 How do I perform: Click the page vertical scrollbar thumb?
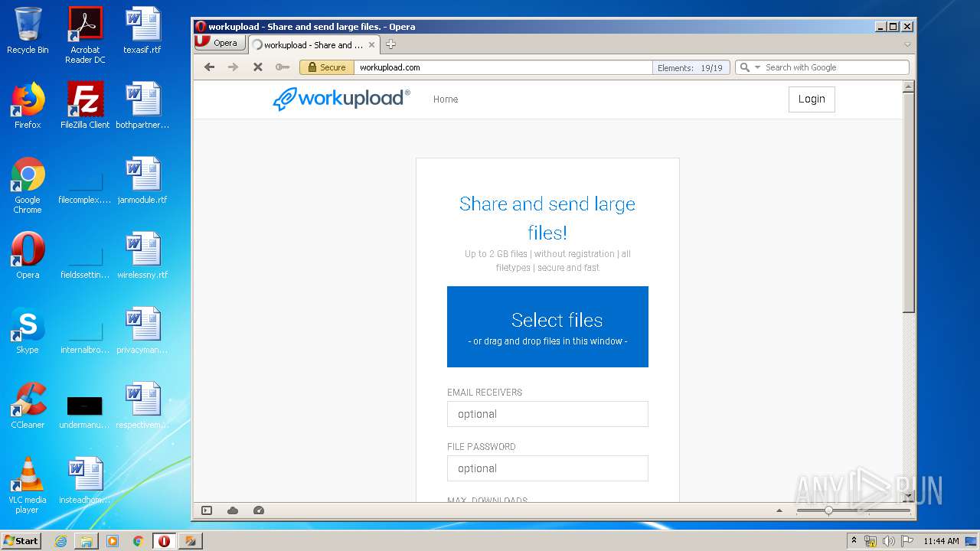coord(909,204)
